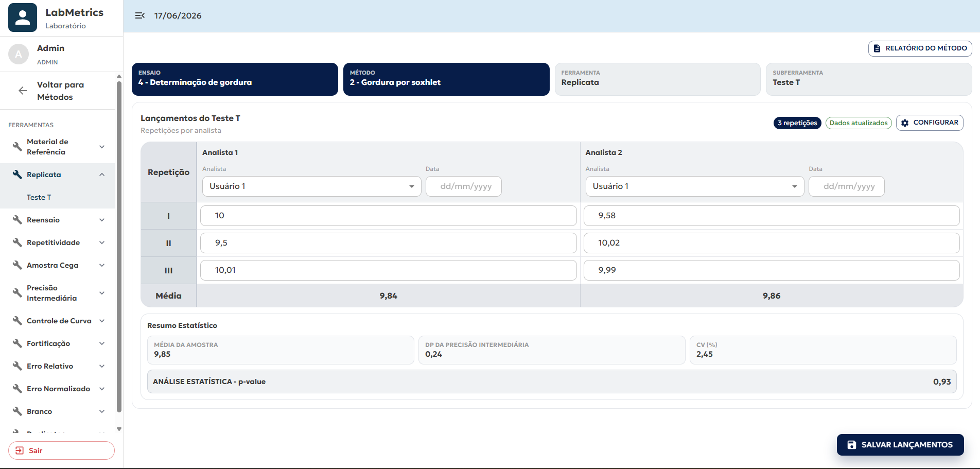Click the wrench icon beside Erro Normalizado
Viewport: 980px width, 469px height.
[x=17, y=389]
